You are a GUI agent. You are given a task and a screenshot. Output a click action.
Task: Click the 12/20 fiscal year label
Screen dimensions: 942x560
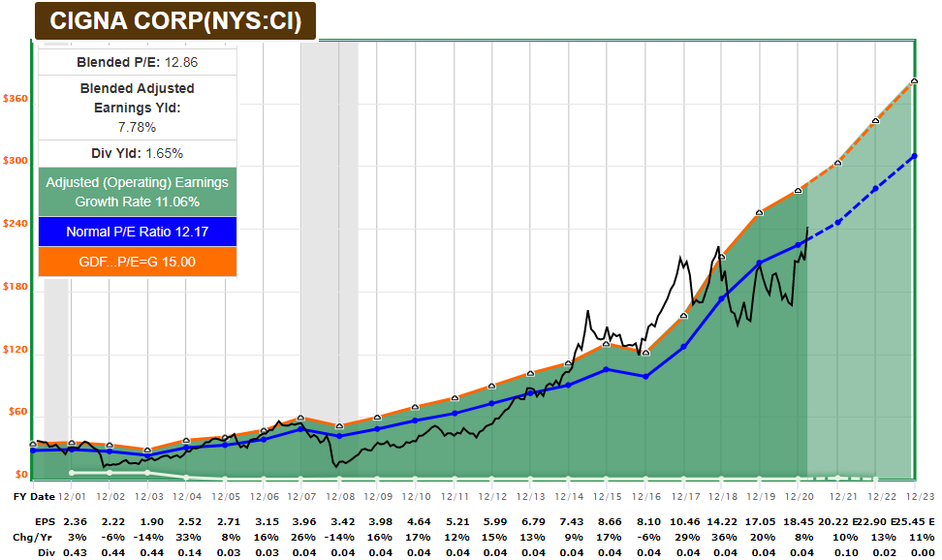799,496
